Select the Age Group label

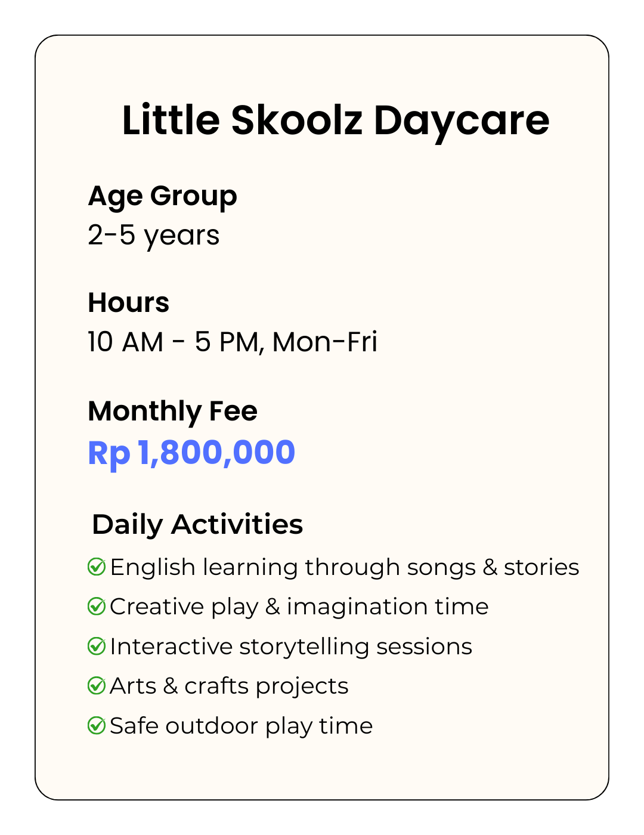pos(162,196)
